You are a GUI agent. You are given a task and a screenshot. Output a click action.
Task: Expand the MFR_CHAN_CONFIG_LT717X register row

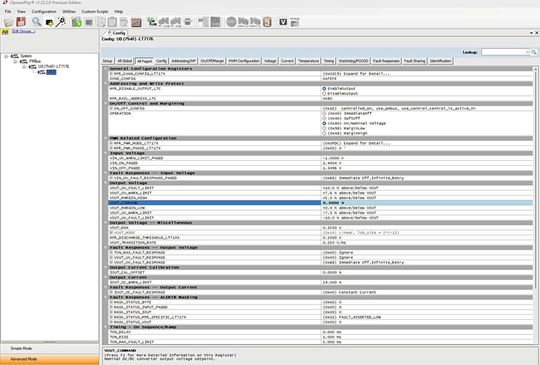[111, 74]
